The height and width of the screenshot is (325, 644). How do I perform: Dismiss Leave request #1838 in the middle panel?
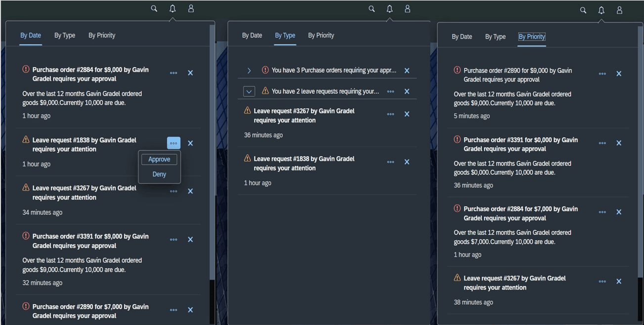(x=407, y=162)
